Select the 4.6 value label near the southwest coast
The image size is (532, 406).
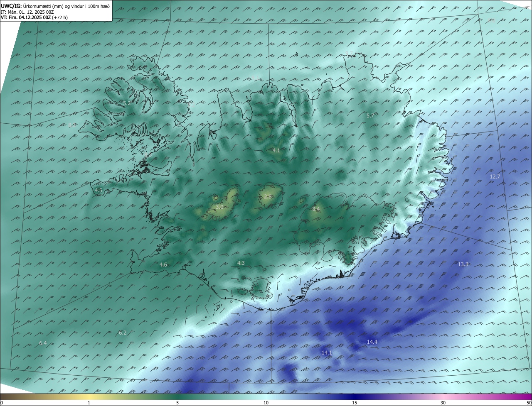click(163, 264)
